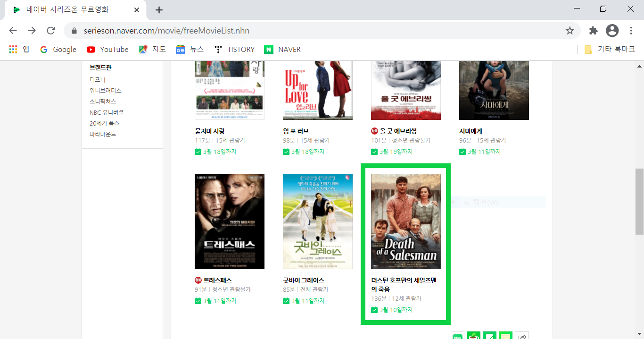Screen dimensions: 644x339
Task: Open the 앱 apps bookmark
Action: [x=19, y=49]
